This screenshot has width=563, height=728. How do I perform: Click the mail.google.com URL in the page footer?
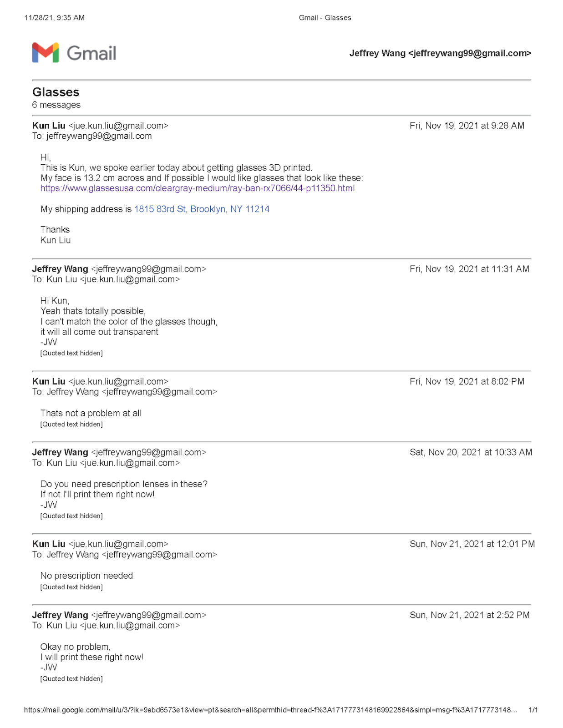[x=270, y=710]
